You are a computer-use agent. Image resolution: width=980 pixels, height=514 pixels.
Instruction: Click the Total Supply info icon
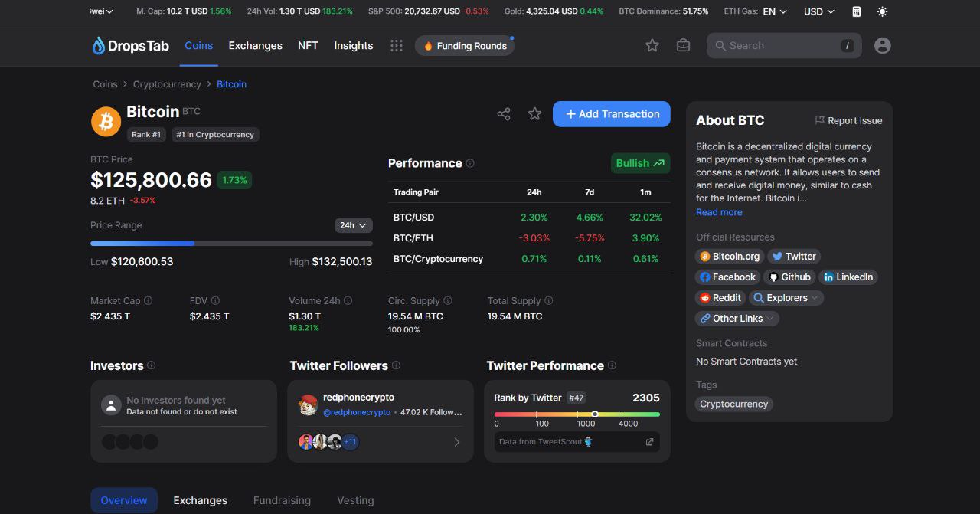click(x=548, y=301)
